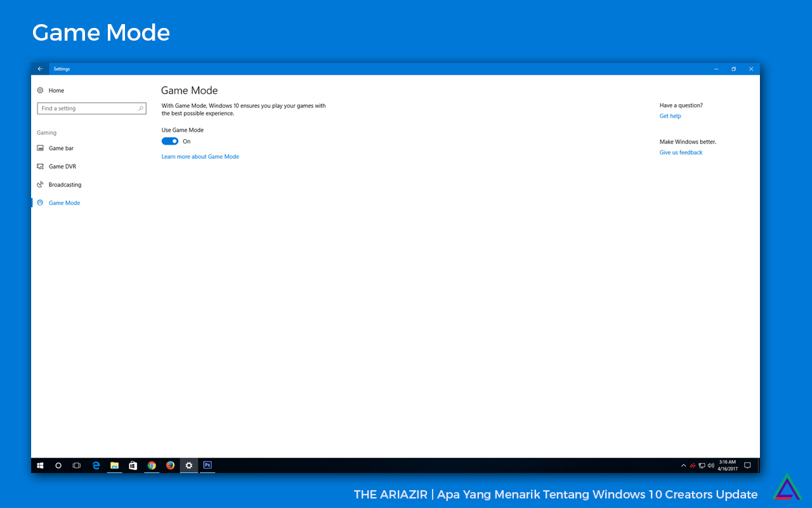Click the Game Mode page heading
Image resolution: width=812 pixels, height=508 pixels.
pos(190,91)
